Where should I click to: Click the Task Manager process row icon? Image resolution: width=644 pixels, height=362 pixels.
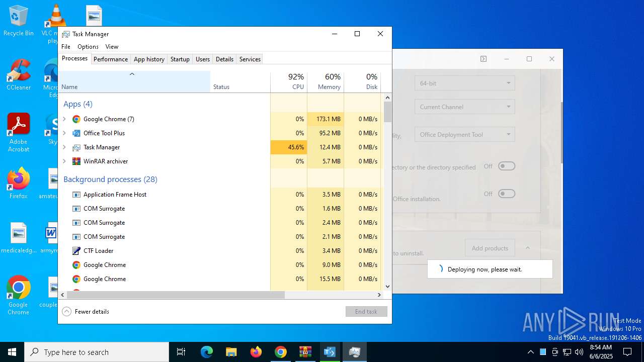(x=76, y=147)
